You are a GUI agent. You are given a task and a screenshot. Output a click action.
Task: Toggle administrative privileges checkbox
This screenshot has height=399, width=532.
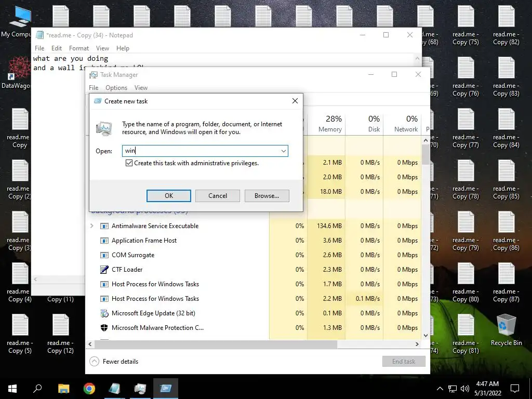click(x=129, y=163)
